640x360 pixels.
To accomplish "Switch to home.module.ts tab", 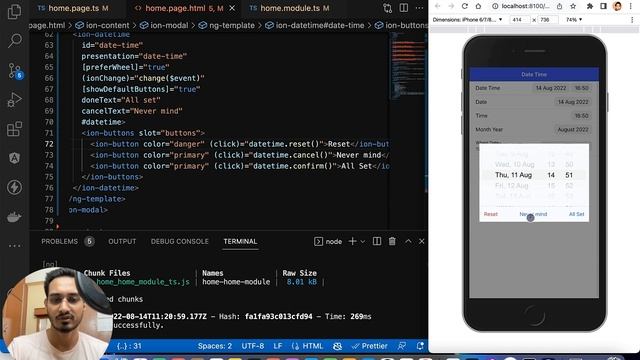I will (x=289, y=8).
